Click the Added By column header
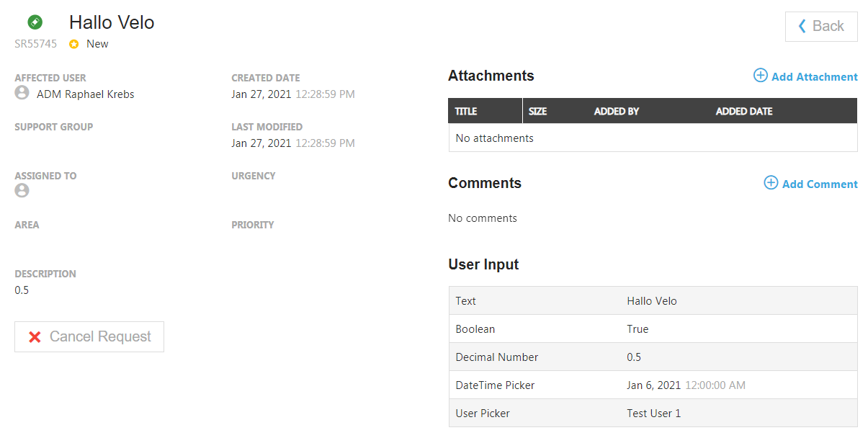The height and width of the screenshot is (438, 868). pos(617,112)
